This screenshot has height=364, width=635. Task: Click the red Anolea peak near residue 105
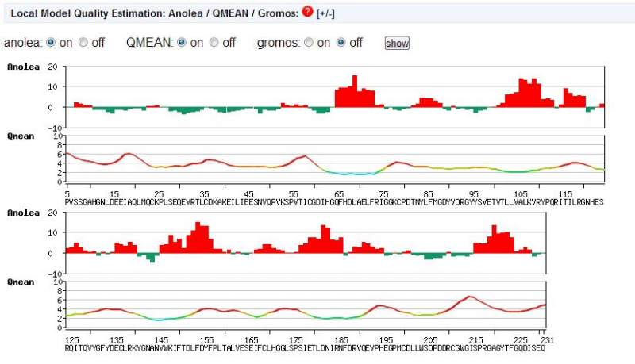point(523,93)
